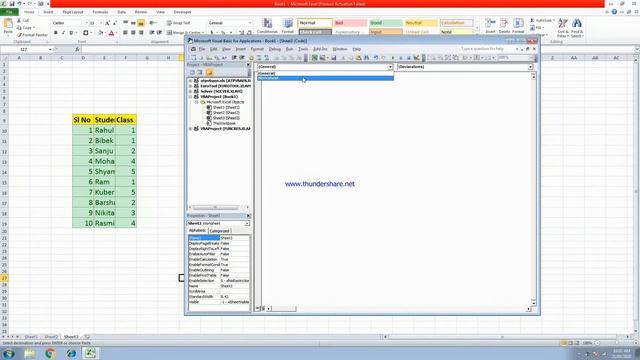Click the Find binoculars icon in VBA toolbar
Screen dimensions: 640x360
pos(367,58)
